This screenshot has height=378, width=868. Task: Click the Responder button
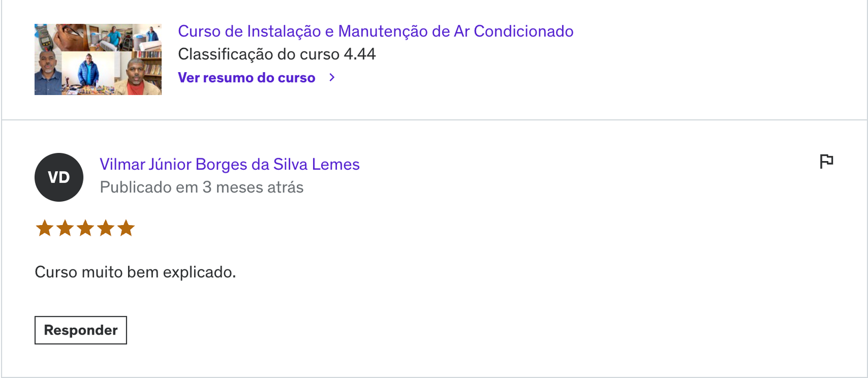point(81,330)
